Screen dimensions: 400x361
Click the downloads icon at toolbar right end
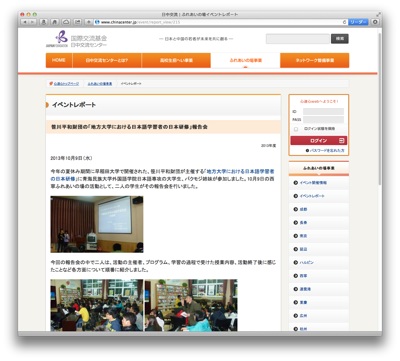[x=375, y=22]
